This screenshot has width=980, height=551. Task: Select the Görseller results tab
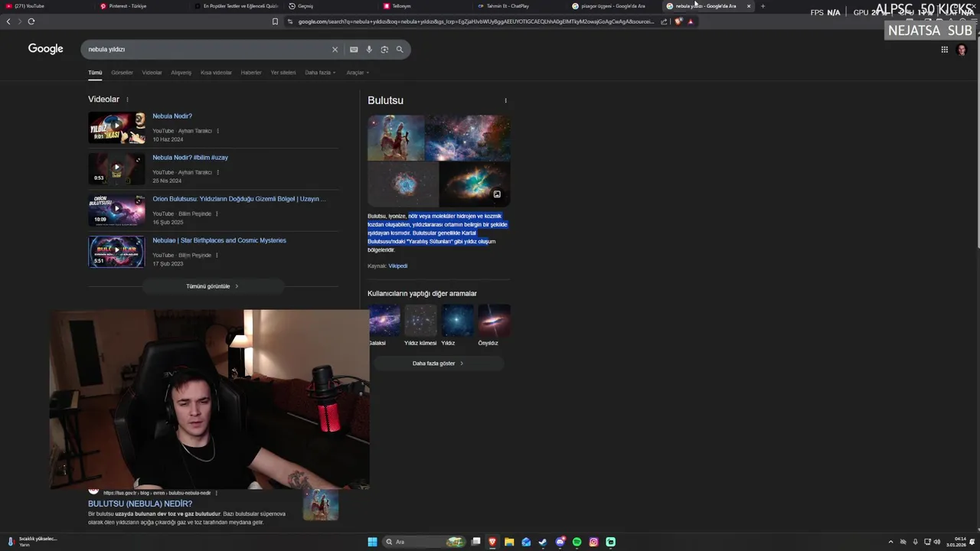[x=122, y=73]
